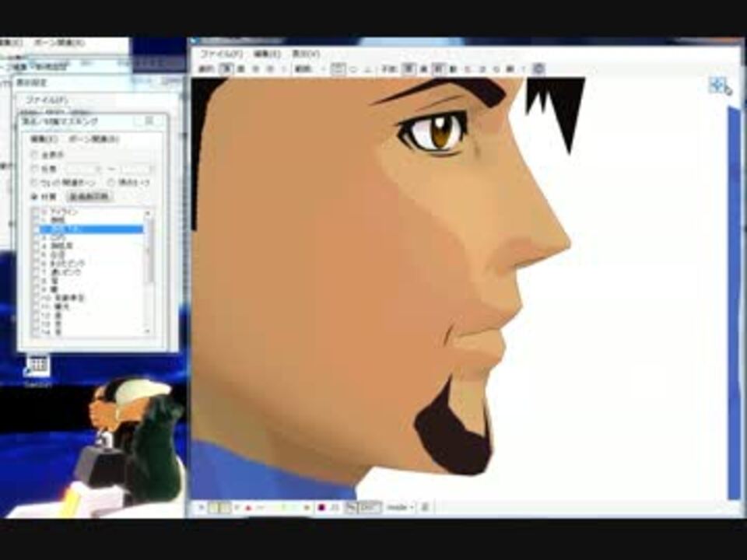This screenshot has height=560, width=747.
Task: Click pressed icon left of bottom toolbar text box
Action: [351, 508]
